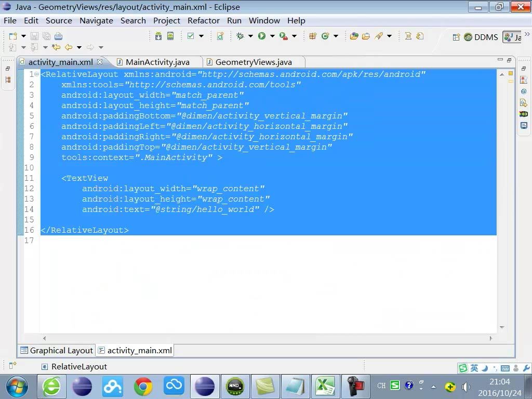
Task: Open the New Java Class dropdown arrow
Action: click(x=336, y=36)
